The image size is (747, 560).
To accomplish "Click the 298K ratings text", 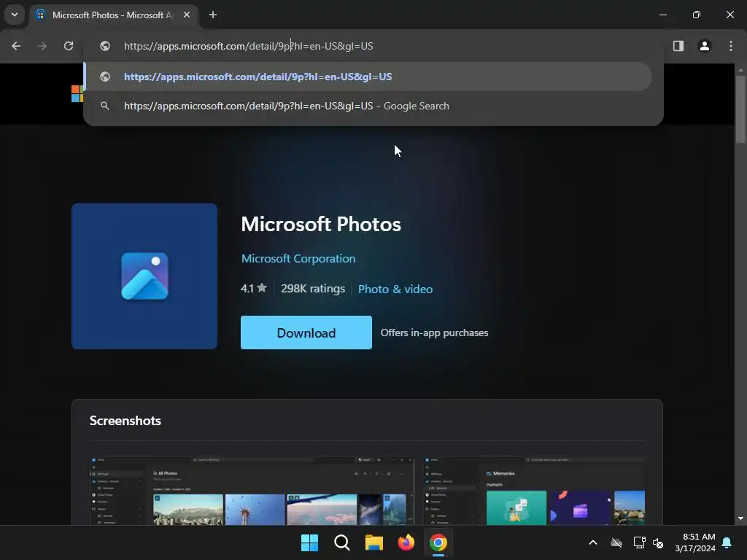I will click(x=313, y=289).
